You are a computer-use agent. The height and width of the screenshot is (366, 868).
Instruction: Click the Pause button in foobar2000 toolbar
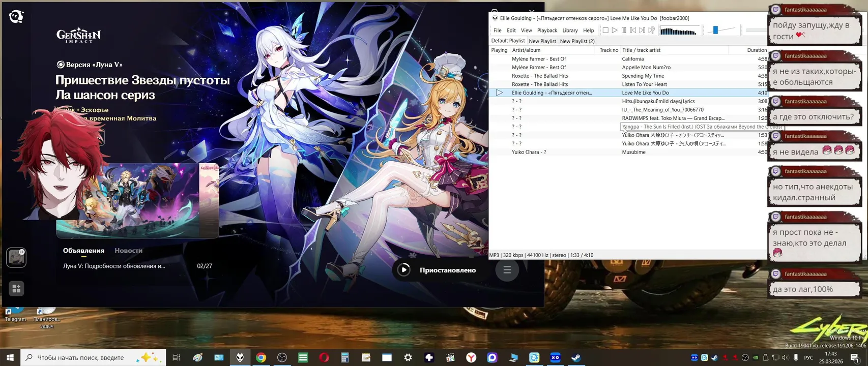point(624,30)
